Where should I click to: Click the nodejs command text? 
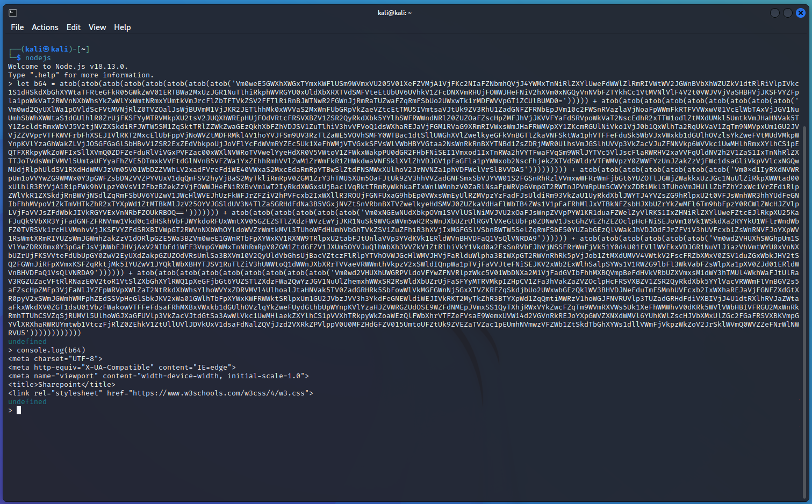[x=38, y=58]
